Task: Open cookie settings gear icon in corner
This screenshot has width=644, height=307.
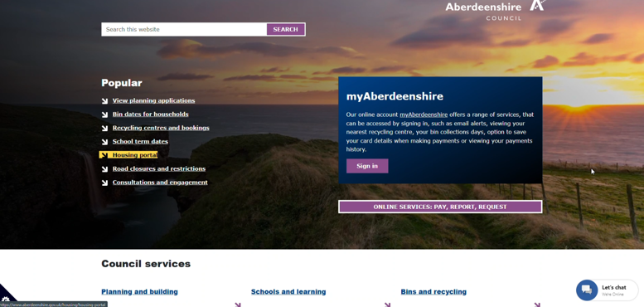Action: [5, 300]
